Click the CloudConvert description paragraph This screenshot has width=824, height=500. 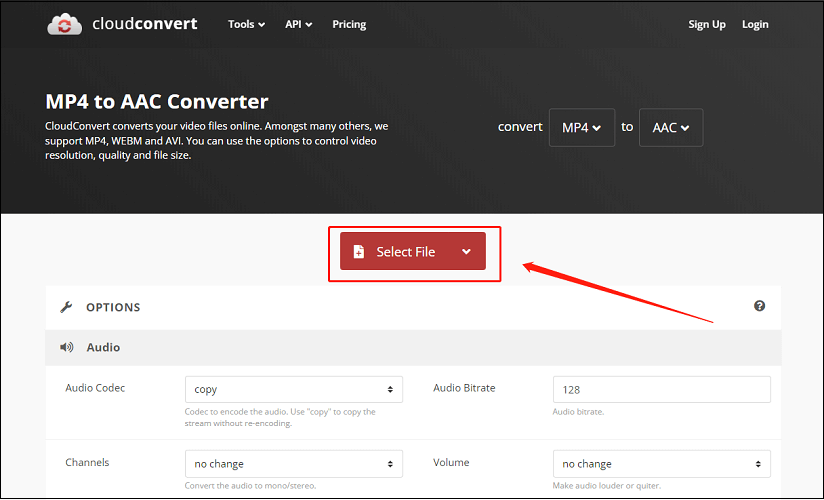(x=217, y=140)
